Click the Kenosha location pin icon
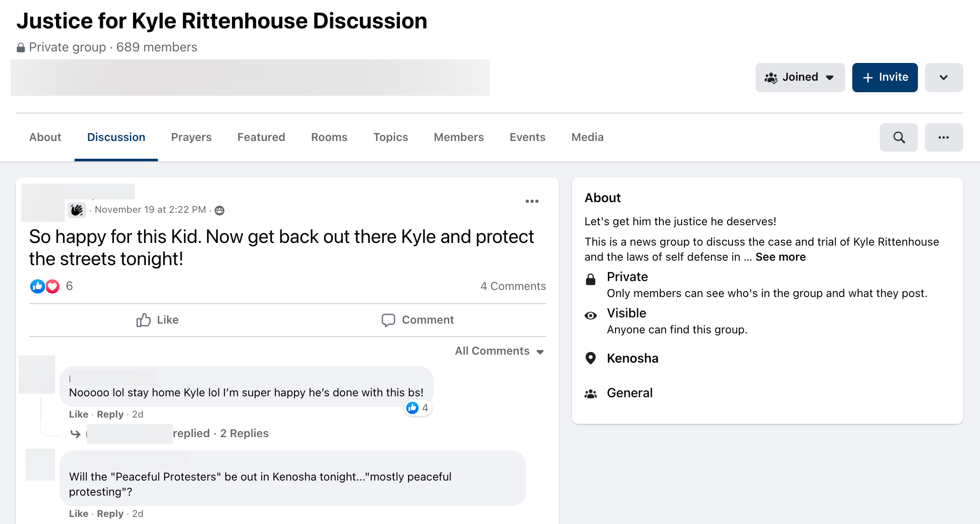 point(590,358)
